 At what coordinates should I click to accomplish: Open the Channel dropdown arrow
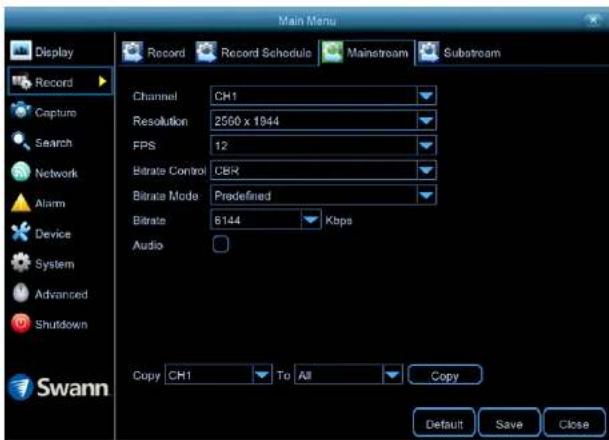[426, 96]
